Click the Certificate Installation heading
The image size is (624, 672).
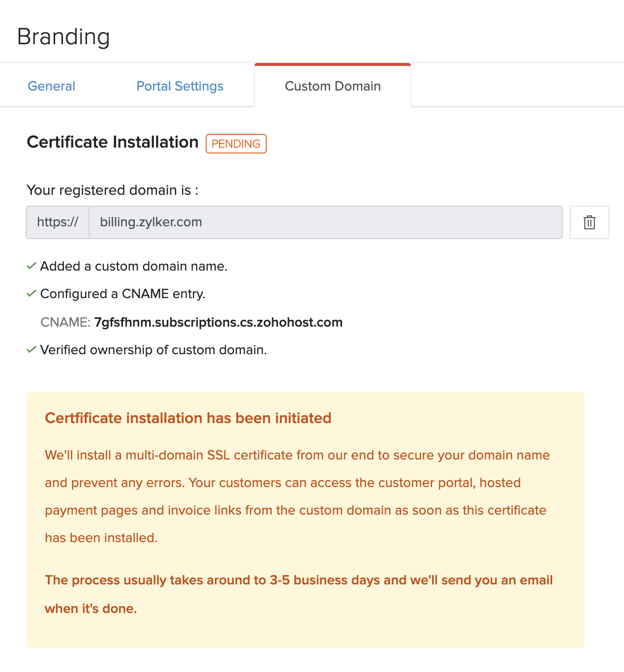click(x=112, y=142)
